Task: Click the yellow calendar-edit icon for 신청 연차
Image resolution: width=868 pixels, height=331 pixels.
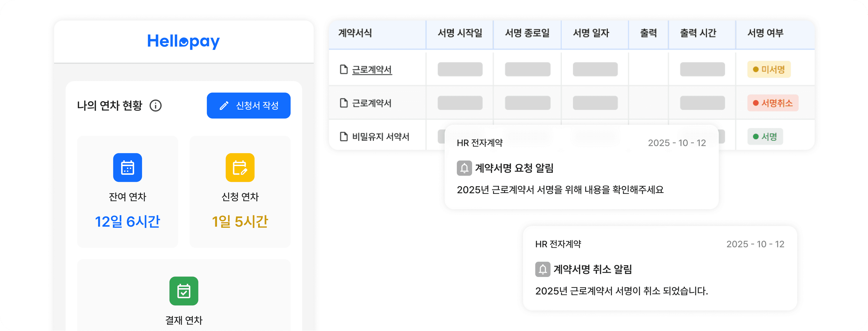Action: [240, 168]
